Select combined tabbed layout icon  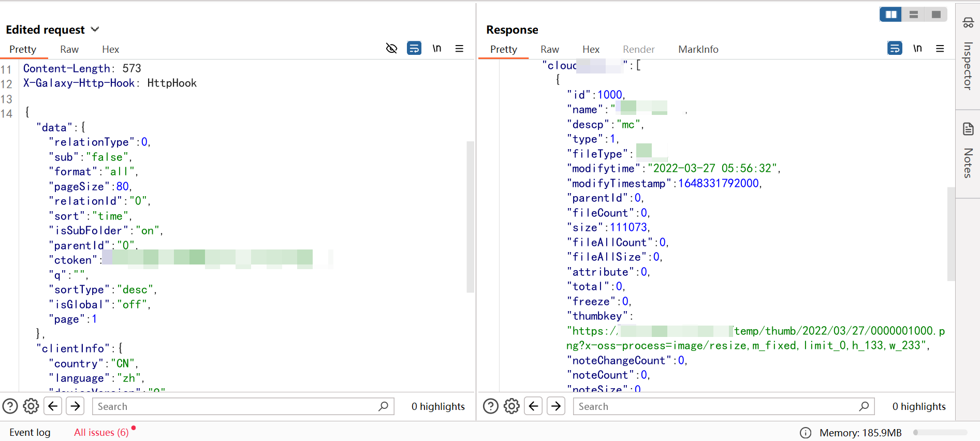point(936,14)
